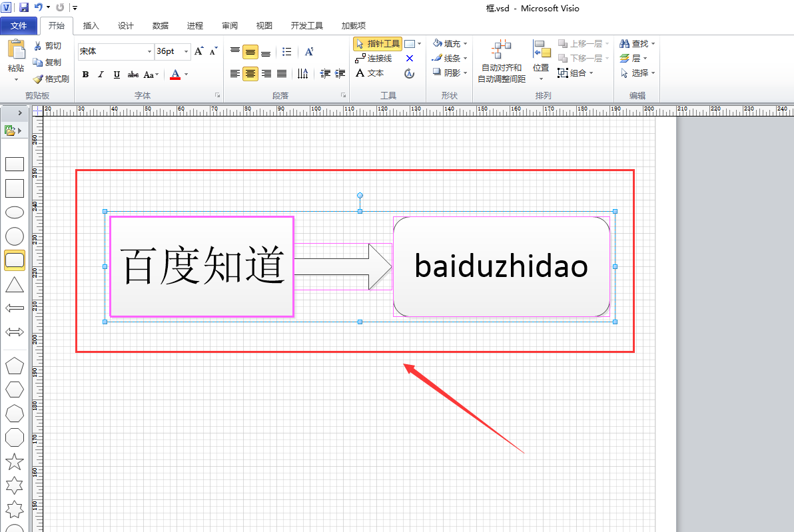Change the text direction icon
The height and width of the screenshot is (532, 794).
point(303,74)
